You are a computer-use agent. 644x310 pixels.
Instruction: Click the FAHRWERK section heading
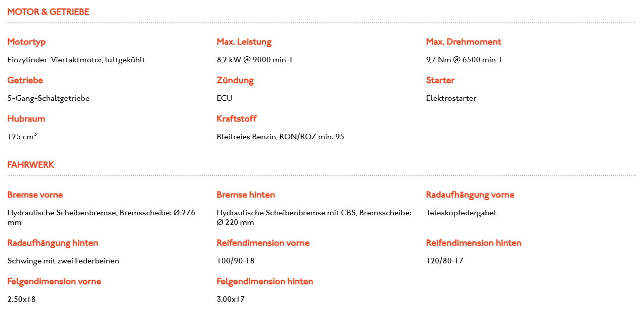tap(30, 165)
